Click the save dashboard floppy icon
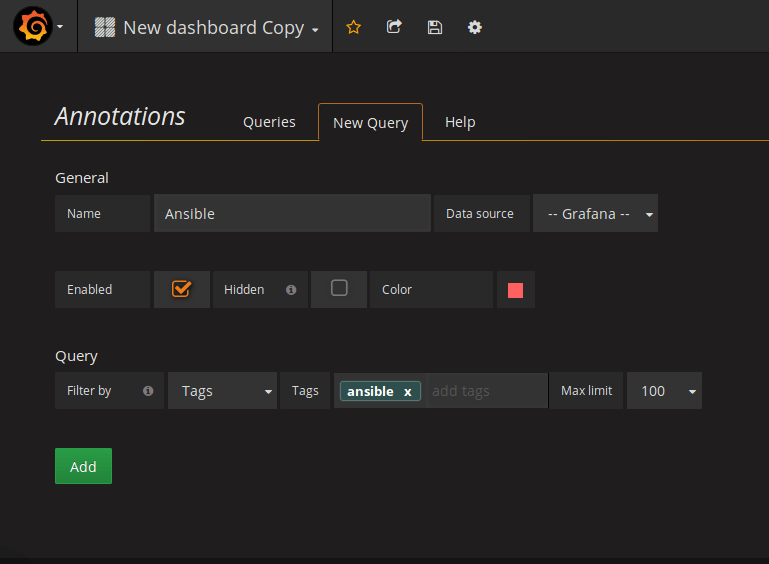 click(434, 27)
